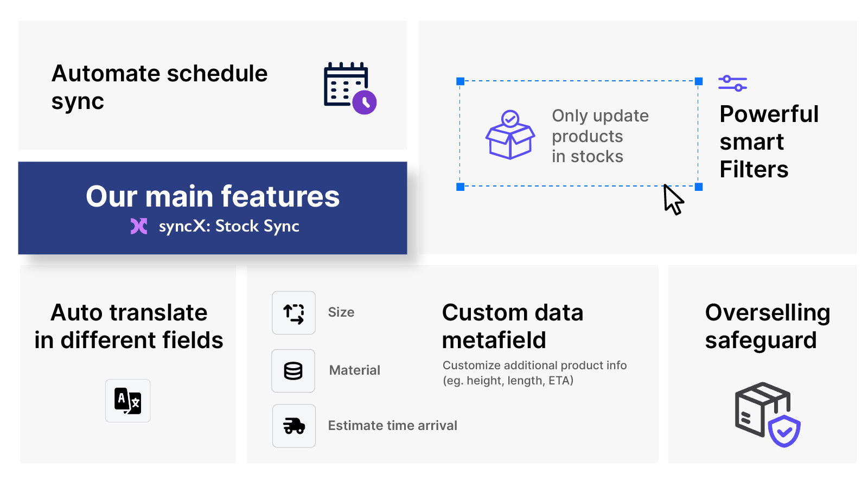Click 'Only update products in stocks' text

pos(600,136)
